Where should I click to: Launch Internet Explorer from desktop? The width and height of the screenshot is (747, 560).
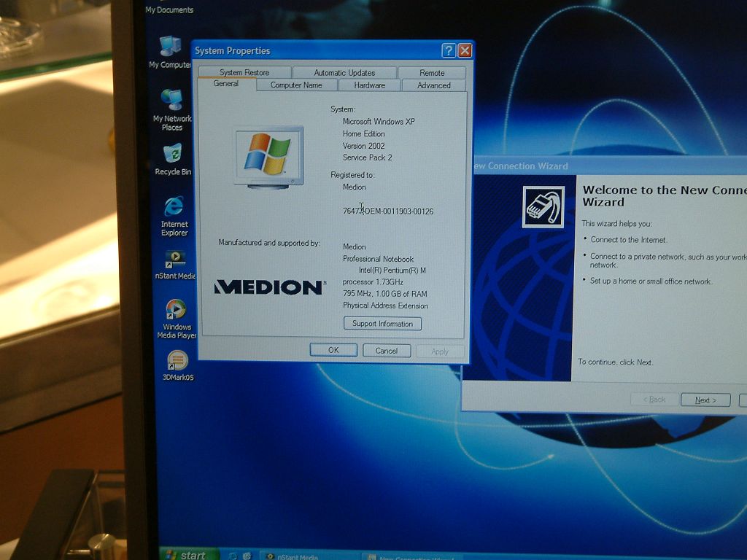[x=174, y=216]
